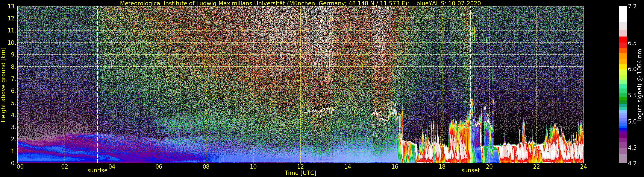Click the "sunrise" label below the time axis
Image resolution: width=644 pixels, height=177 pixels.
click(x=97, y=171)
